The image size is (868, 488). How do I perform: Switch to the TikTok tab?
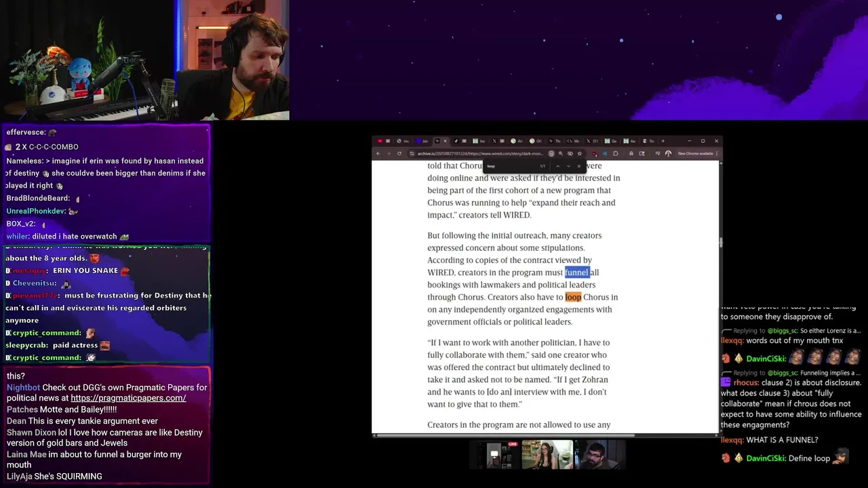pyautogui.click(x=459, y=141)
